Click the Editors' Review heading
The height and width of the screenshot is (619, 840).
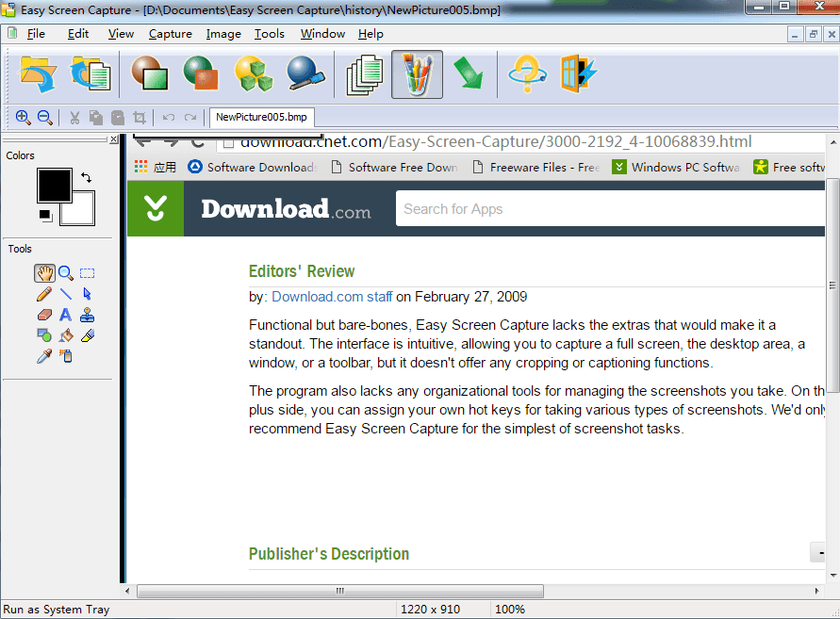tap(302, 271)
